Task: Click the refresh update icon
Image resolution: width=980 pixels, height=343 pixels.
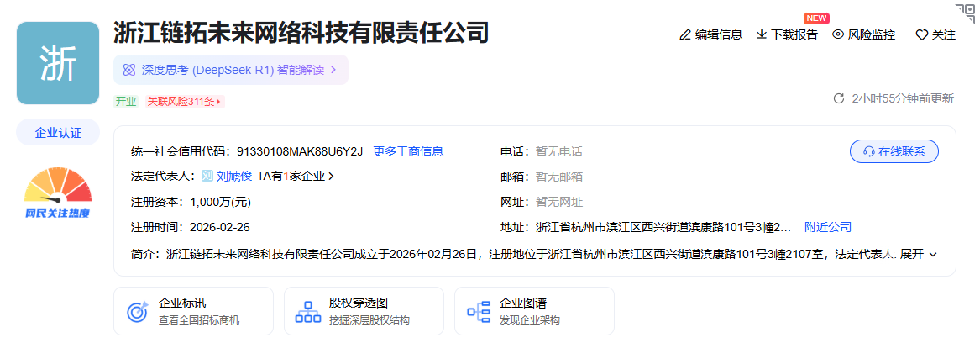Action: click(x=838, y=98)
